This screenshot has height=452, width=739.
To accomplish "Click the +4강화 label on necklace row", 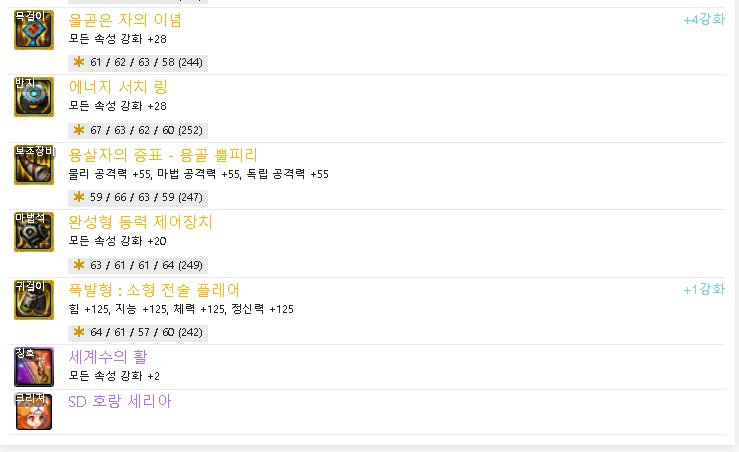I will click(704, 20).
